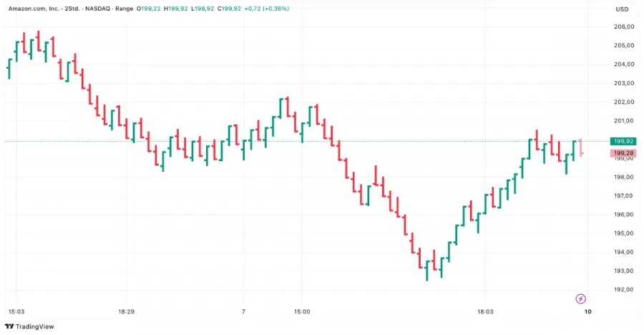Image resolution: width=644 pixels, height=335 pixels.
Task: Click the 18:29 time axis label
Action: coord(126,311)
